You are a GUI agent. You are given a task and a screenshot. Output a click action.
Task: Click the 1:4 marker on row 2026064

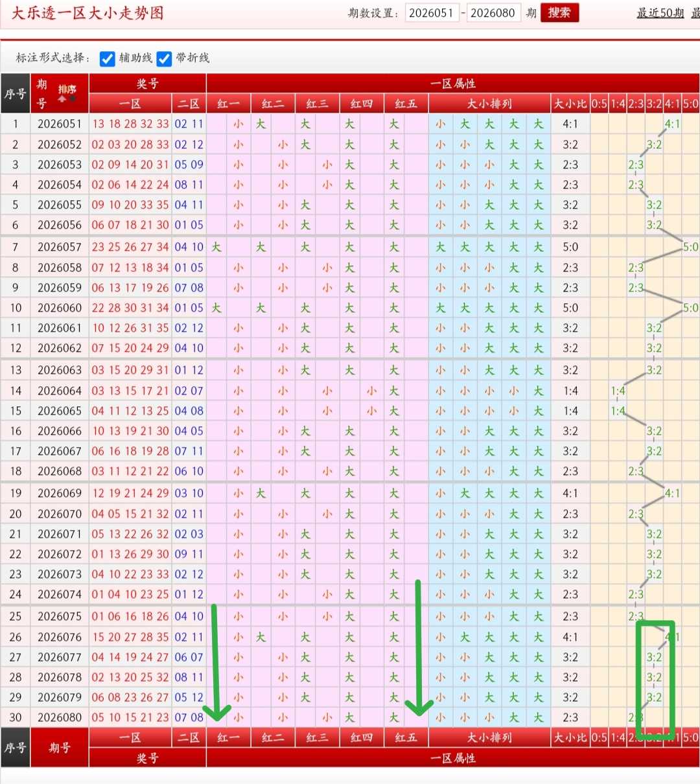(x=618, y=391)
